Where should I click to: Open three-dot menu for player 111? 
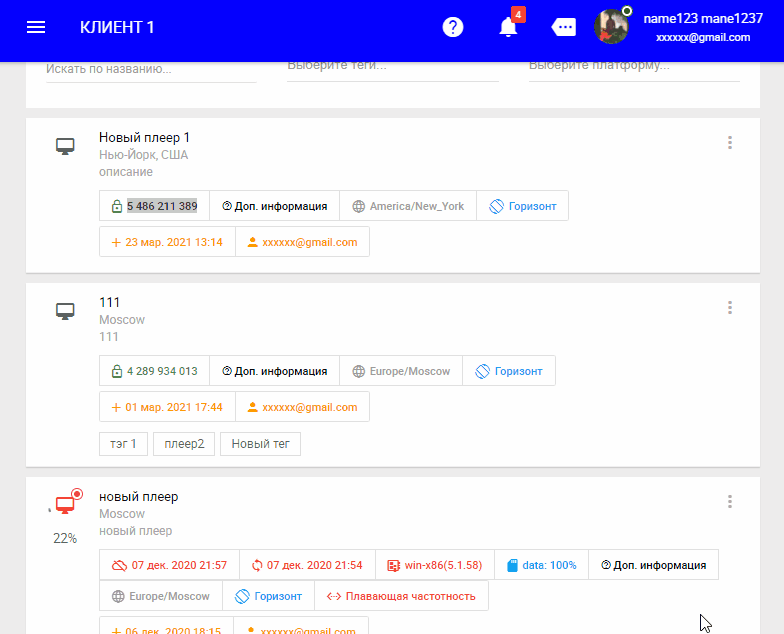point(730,307)
